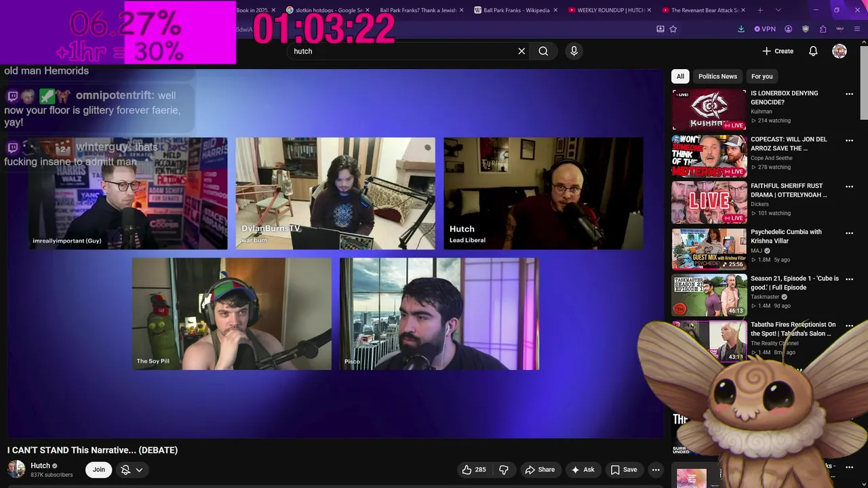Click the Share button

(540, 470)
